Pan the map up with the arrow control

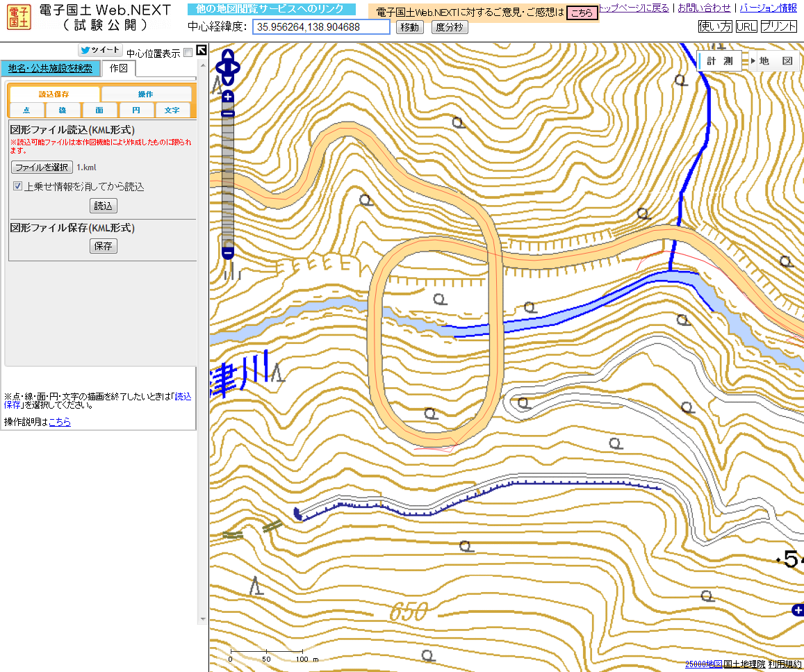tap(228, 54)
